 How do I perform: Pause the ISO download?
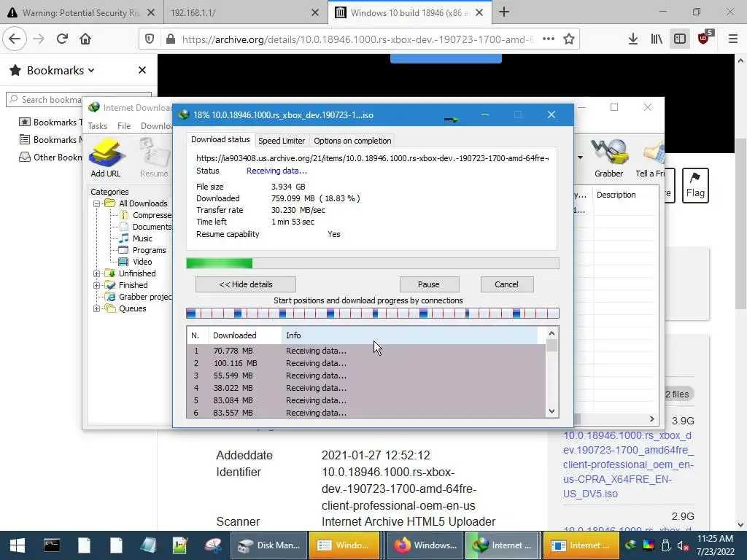click(429, 284)
